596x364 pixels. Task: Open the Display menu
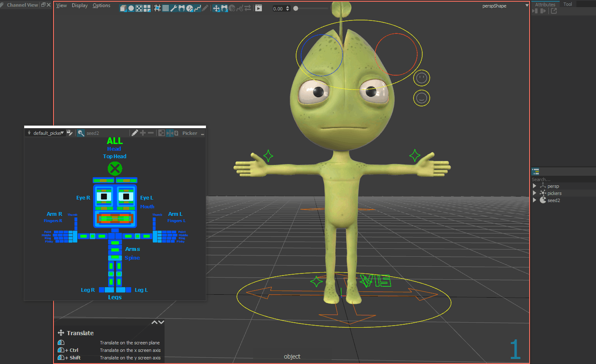[79, 5]
